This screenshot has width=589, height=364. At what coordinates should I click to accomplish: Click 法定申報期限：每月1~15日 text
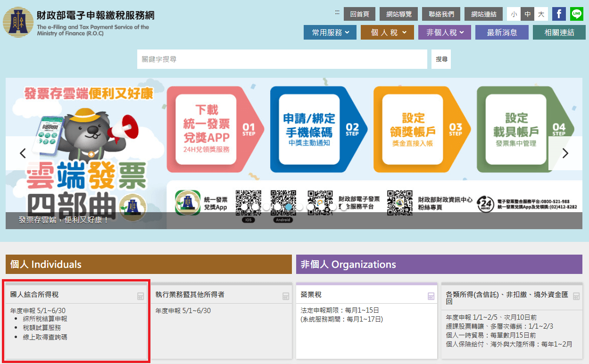coord(340,310)
